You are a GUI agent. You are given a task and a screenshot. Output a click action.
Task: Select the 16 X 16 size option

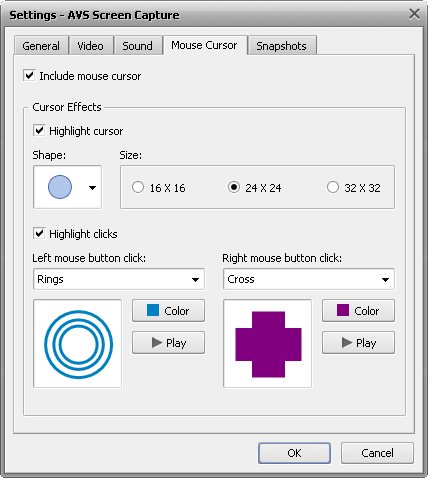pos(138,187)
